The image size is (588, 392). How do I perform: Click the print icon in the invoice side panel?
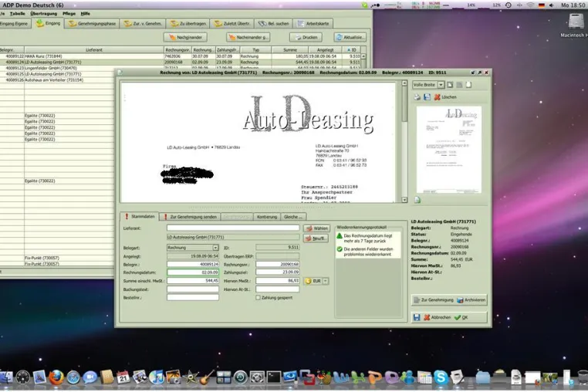click(417, 97)
